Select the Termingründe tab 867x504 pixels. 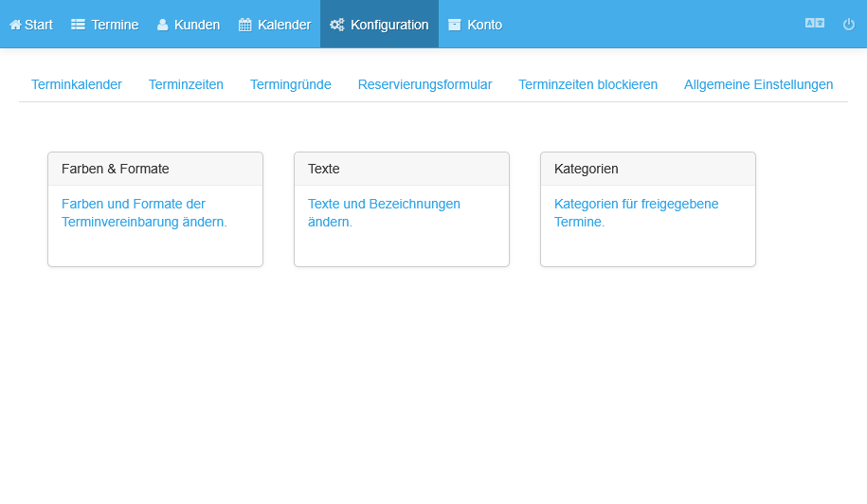click(291, 84)
